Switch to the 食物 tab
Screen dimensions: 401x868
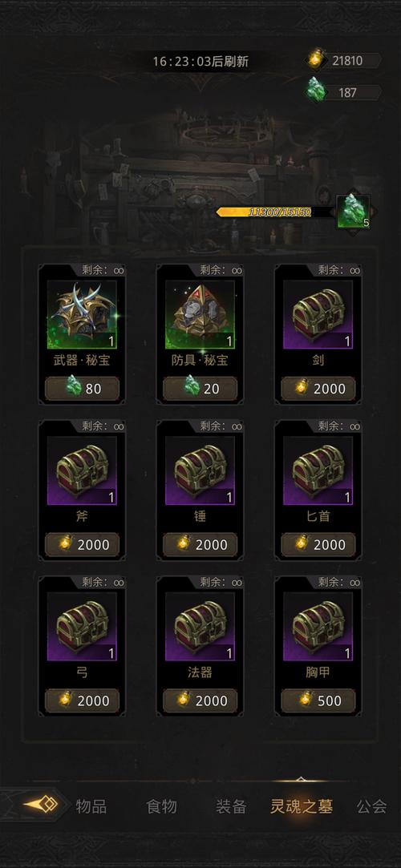[161, 806]
